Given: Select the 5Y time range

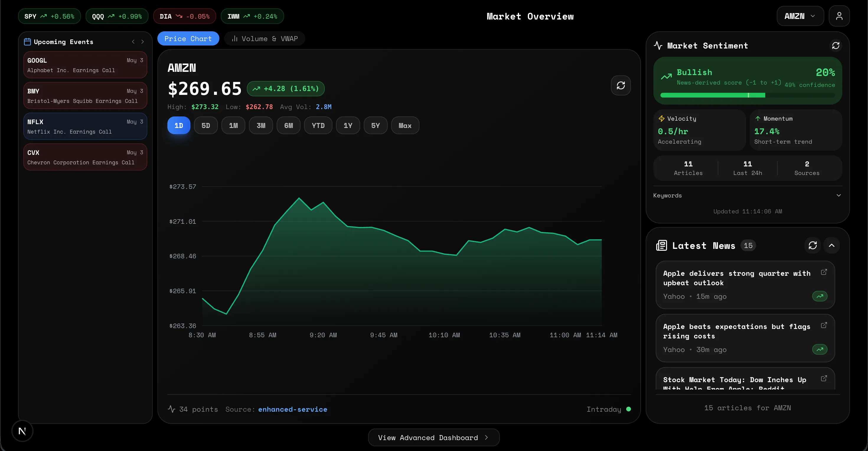Looking at the screenshot, I should click(x=376, y=126).
